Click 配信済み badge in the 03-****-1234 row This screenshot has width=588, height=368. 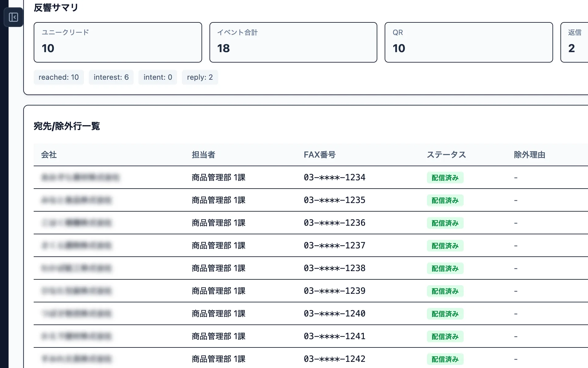(x=445, y=178)
